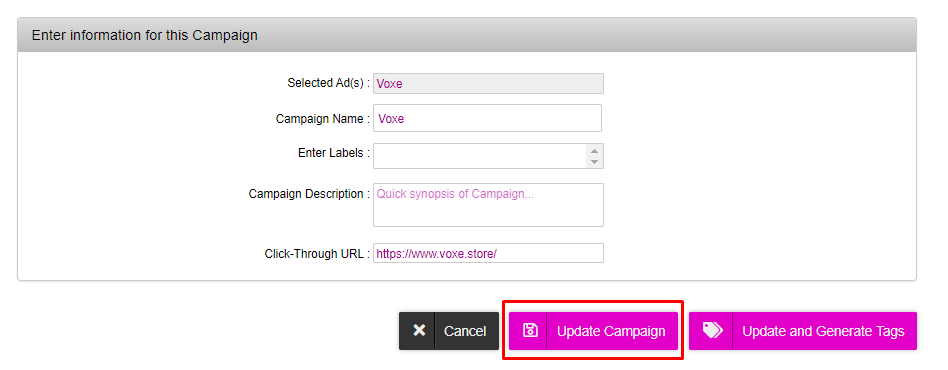Click the Campaign Description text area

[x=488, y=205]
